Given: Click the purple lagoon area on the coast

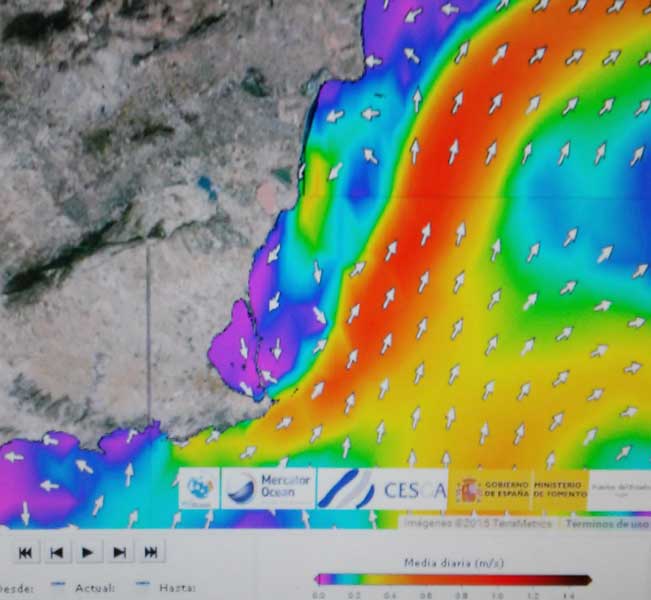Looking at the screenshot, I should pos(233,345).
